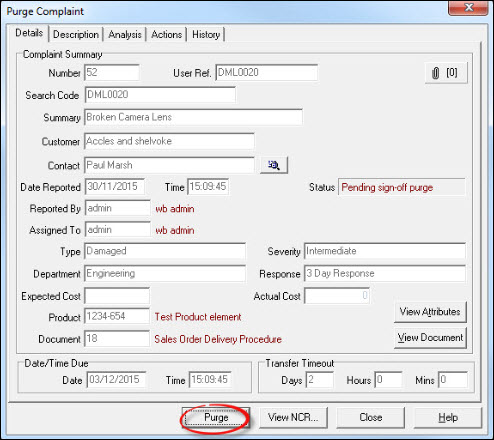Click the Transfer Timeout Days field
This screenshot has height=440, width=494.
tap(319, 380)
